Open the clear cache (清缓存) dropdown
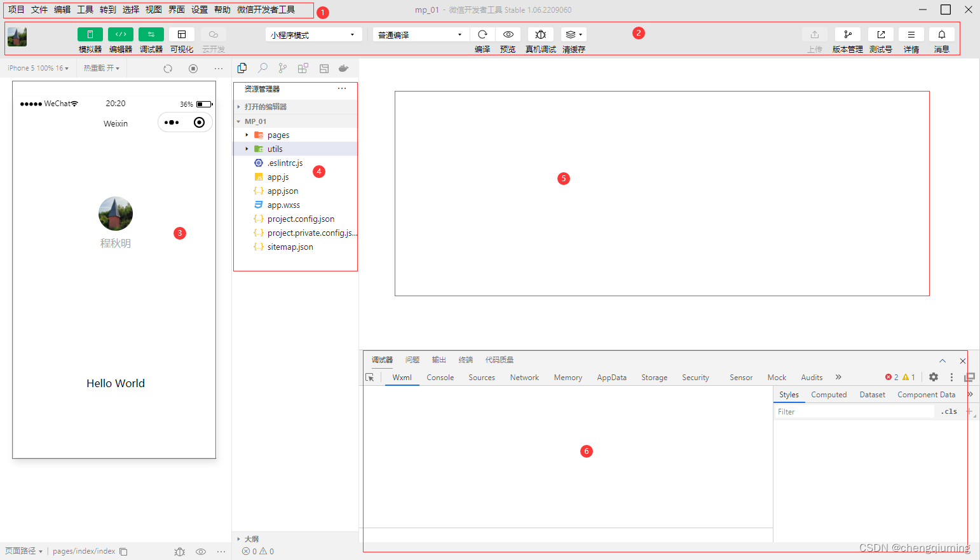The height and width of the screenshot is (560, 980). (x=574, y=34)
